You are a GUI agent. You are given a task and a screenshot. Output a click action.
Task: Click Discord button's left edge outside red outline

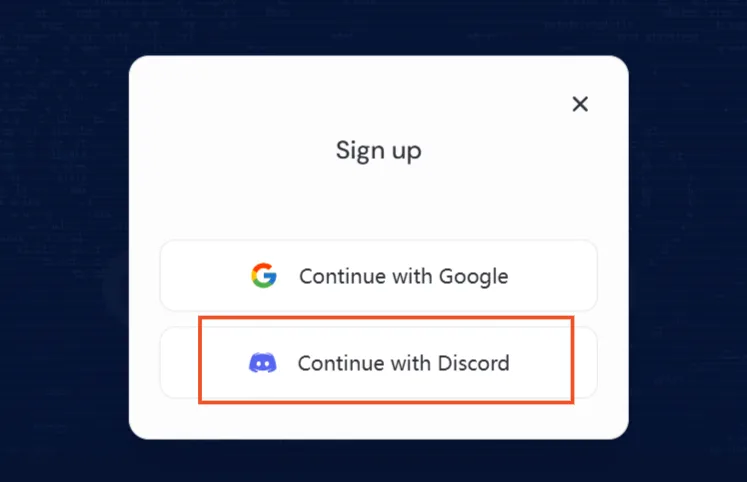tap(179, 362)
